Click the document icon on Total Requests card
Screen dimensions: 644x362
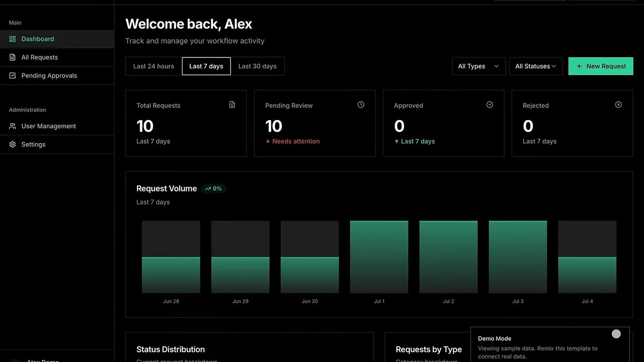coord(232,105)
